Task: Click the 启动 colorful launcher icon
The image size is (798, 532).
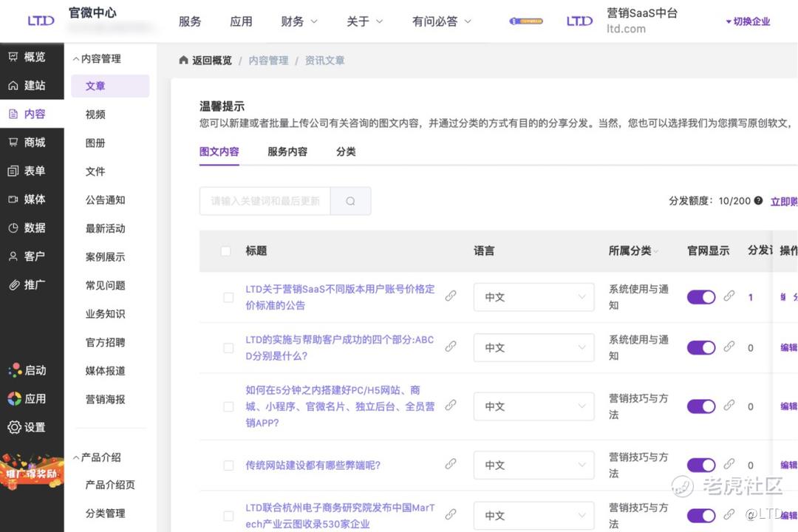Action: 14,370
